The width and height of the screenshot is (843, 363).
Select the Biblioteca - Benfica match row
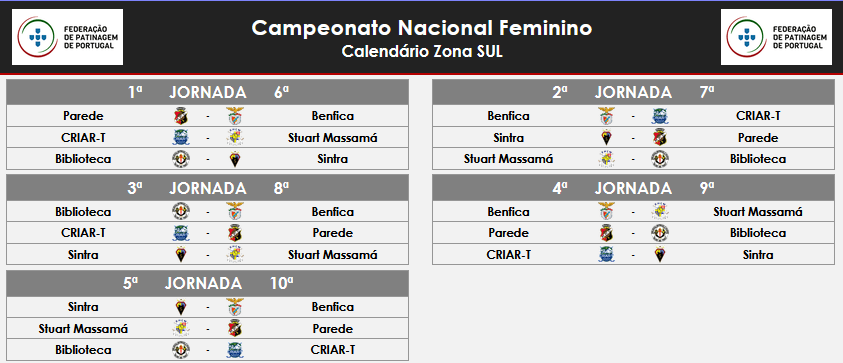coord(207,212)
